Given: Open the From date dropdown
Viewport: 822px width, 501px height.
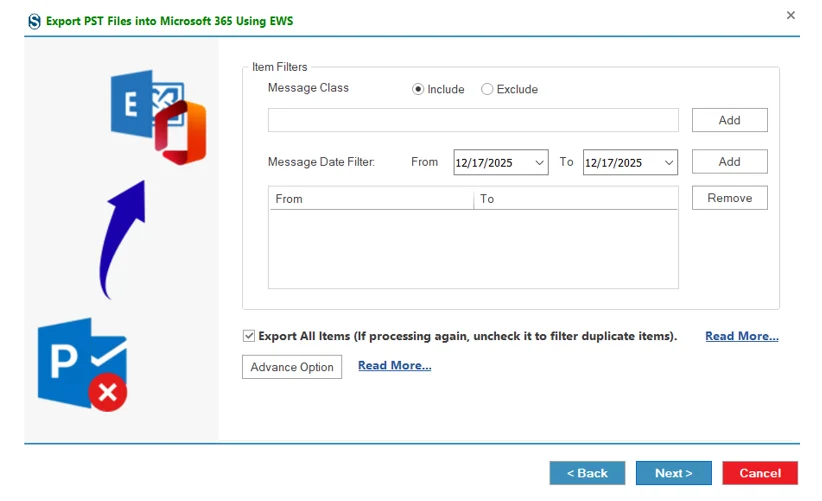Looking at the screenshot, I should tap(539, 162).
